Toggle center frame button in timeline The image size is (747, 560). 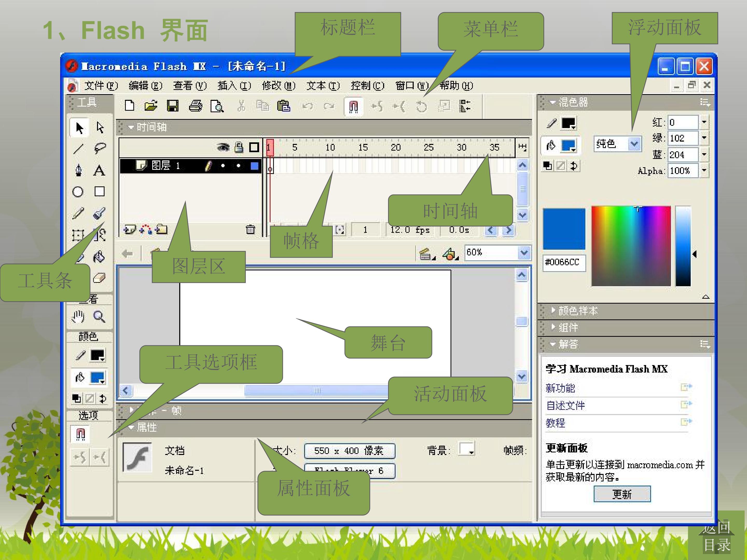coord(340,230)
